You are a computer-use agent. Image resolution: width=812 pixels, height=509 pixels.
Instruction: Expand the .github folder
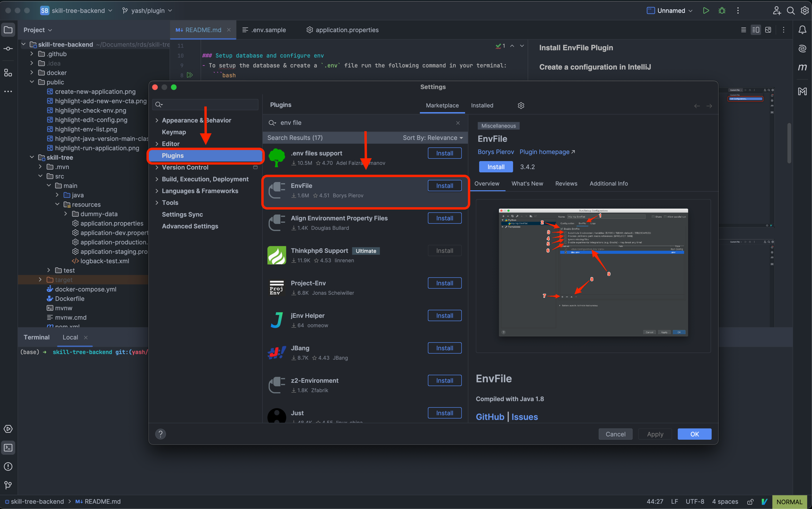(32, 54)
